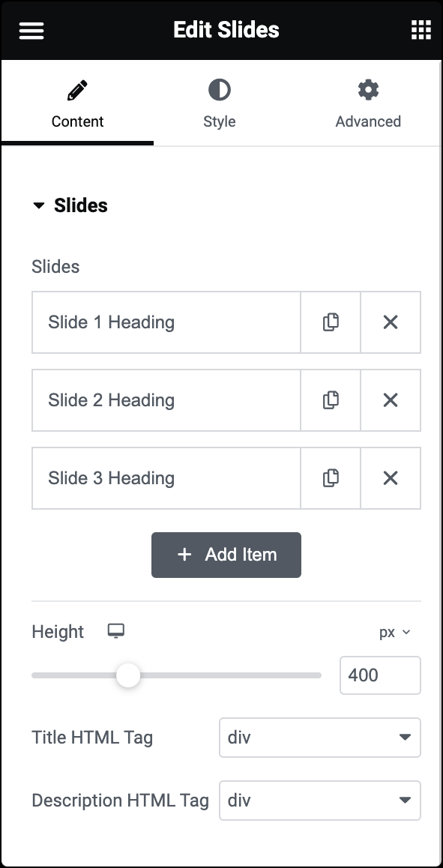Click the Height slider handle
This screenshot has height=868, width=443.
(x=127, y=675)
